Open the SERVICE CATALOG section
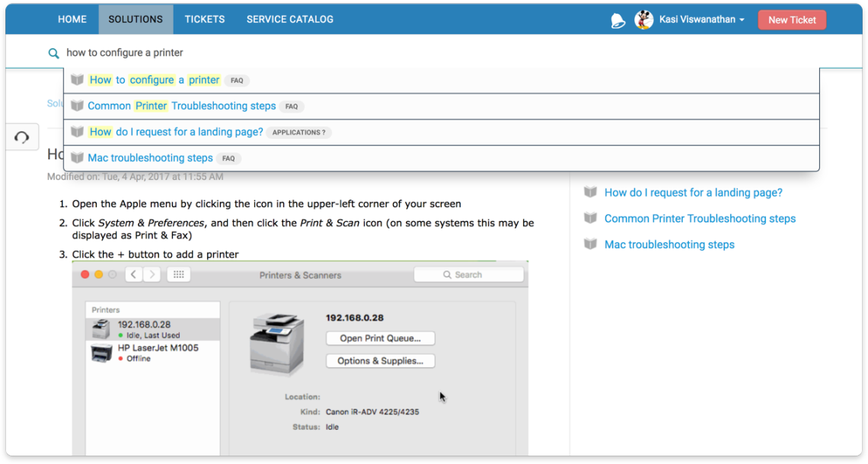868x464 pixels. click(289, 19)
